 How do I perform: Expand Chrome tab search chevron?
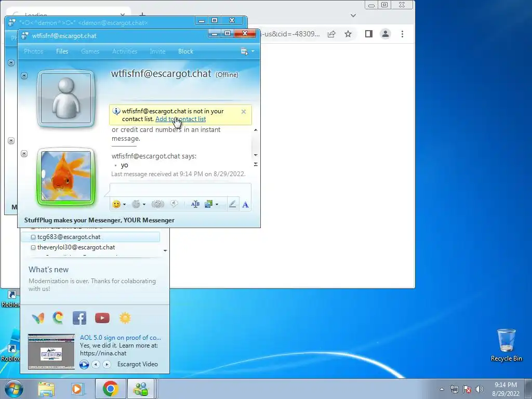pyautogui.click(x=353, y=15)
